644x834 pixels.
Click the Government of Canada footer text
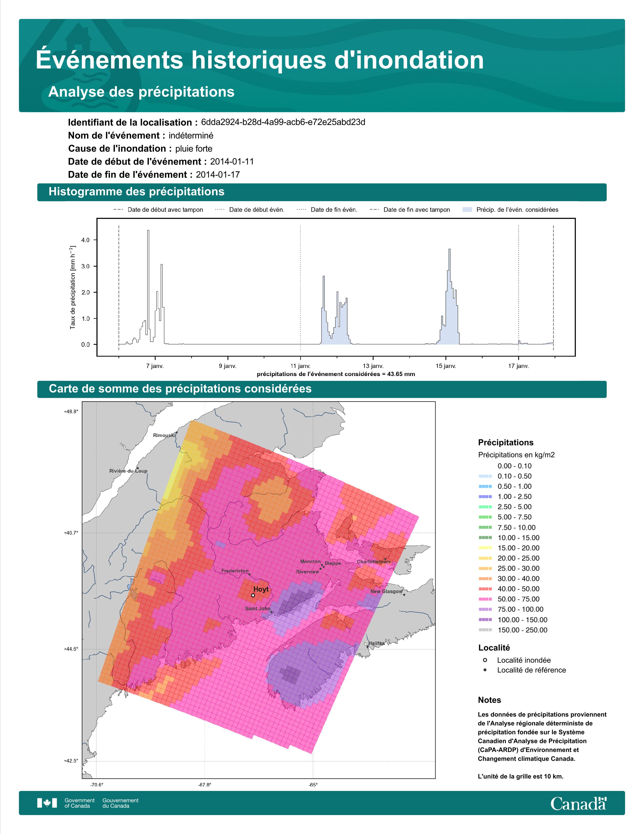(x=79, y=803)
